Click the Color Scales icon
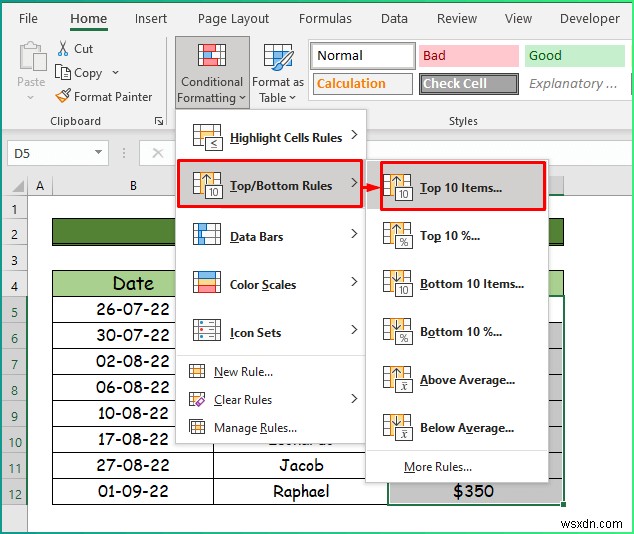 (x=207, y=282)
